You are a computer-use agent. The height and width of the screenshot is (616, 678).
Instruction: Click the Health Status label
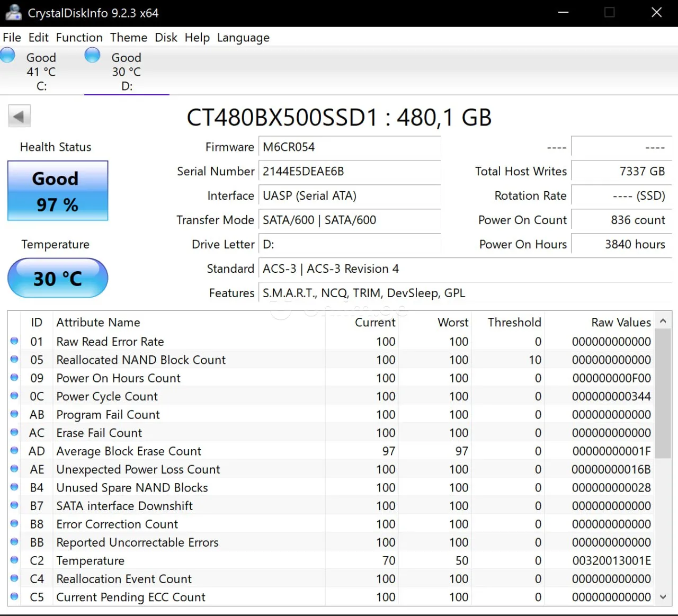(56, 147)
